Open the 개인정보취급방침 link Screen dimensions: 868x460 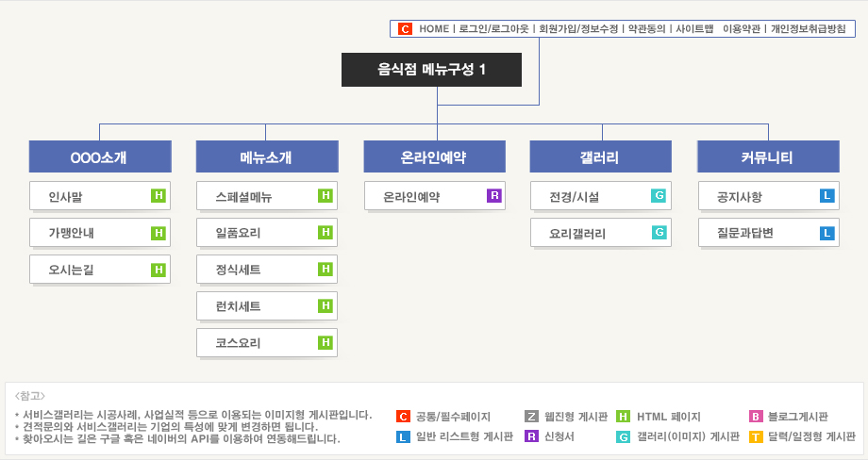click(809, 29)
